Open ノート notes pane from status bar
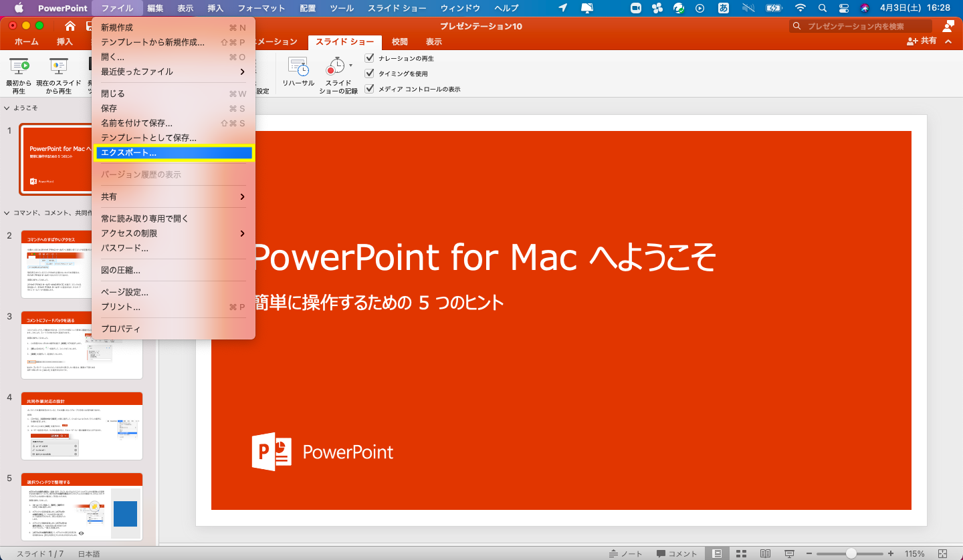Screen dimensions: 963x560 pyautogui.click(x=626, y=554)
